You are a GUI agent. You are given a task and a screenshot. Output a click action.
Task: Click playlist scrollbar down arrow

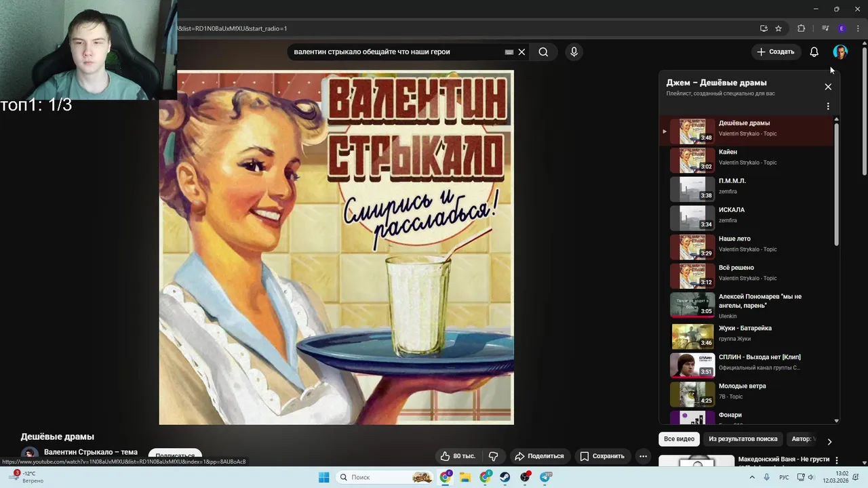click(x=836, y=421)
